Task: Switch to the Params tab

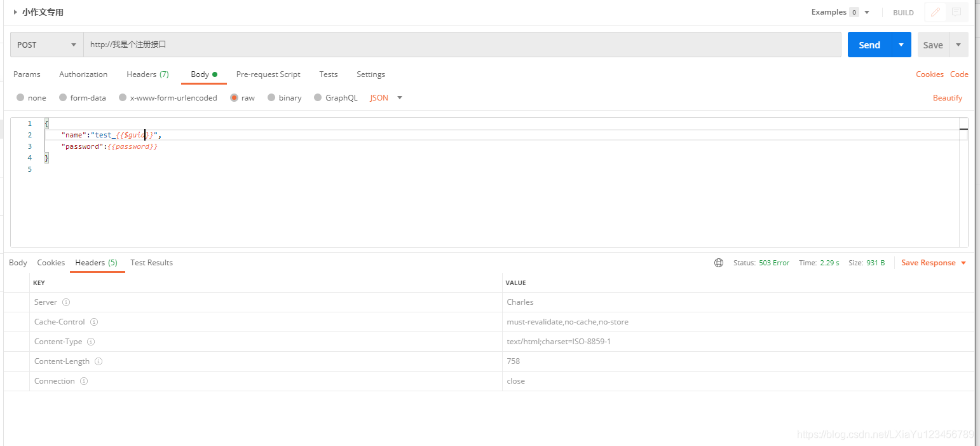Action: (x=27, y=74)
